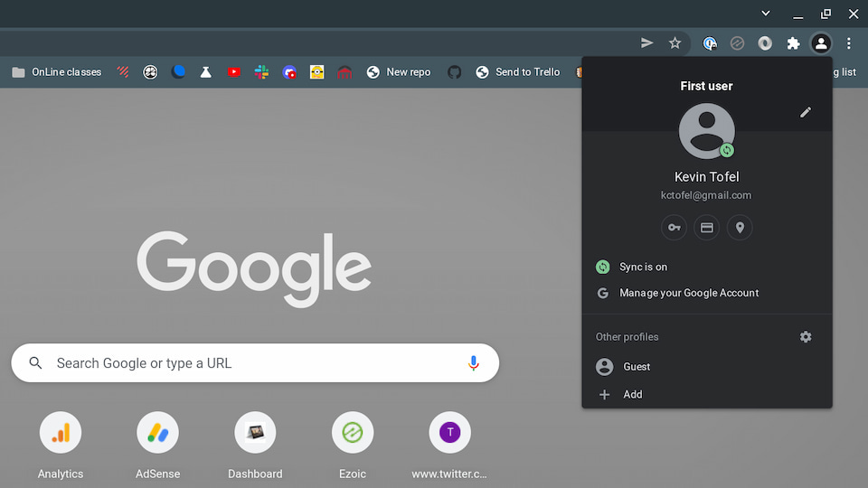The height and width of the screenshot is (488, 868).
Task: Open the round gray extension icon
Action: 765,43
